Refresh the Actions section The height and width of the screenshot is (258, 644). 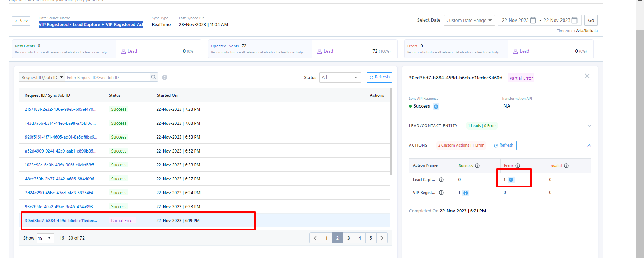[x=504, y=146]
